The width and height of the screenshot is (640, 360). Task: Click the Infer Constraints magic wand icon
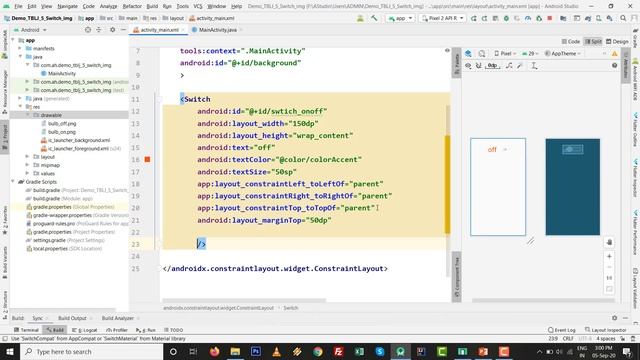[520, 66]
